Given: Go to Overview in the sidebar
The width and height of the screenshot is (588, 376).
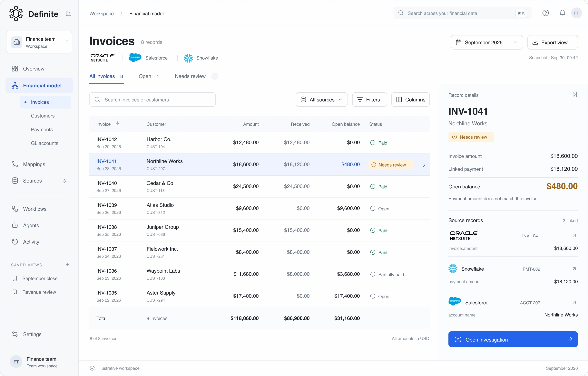Looking at the screenshot, I should click(39, 69).
